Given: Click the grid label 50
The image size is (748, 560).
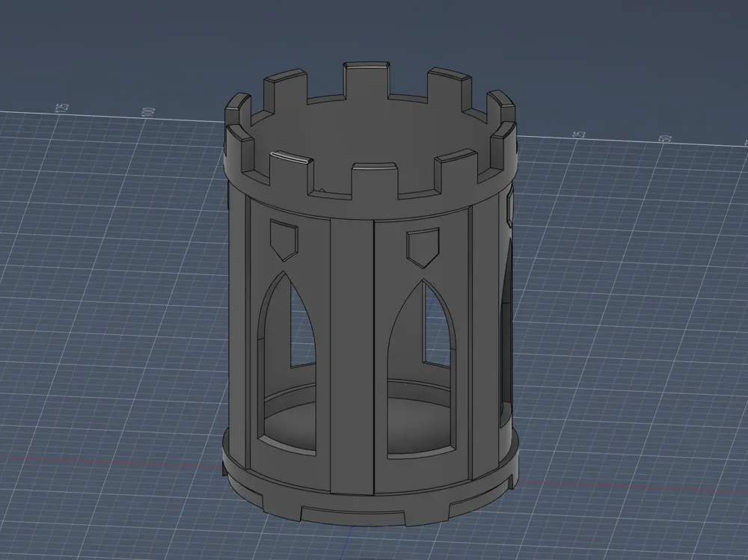Looking at the screenshot, I should tap(666, 139).
